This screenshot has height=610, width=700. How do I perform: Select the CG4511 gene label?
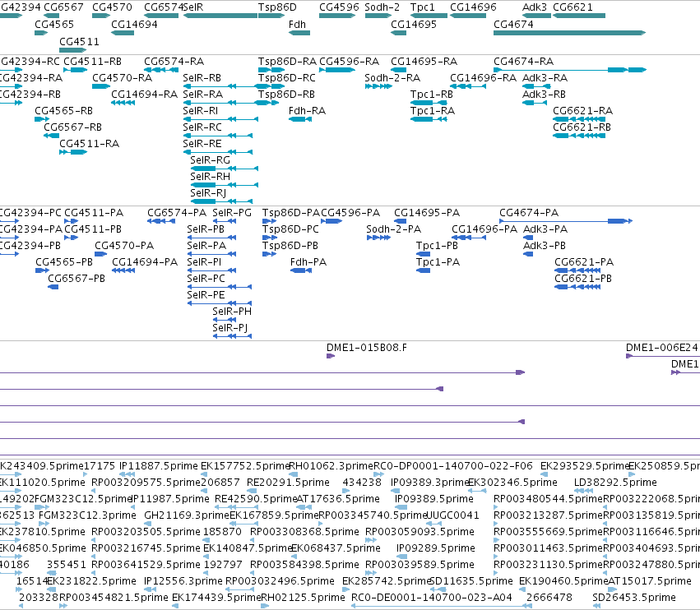[79, 41]
